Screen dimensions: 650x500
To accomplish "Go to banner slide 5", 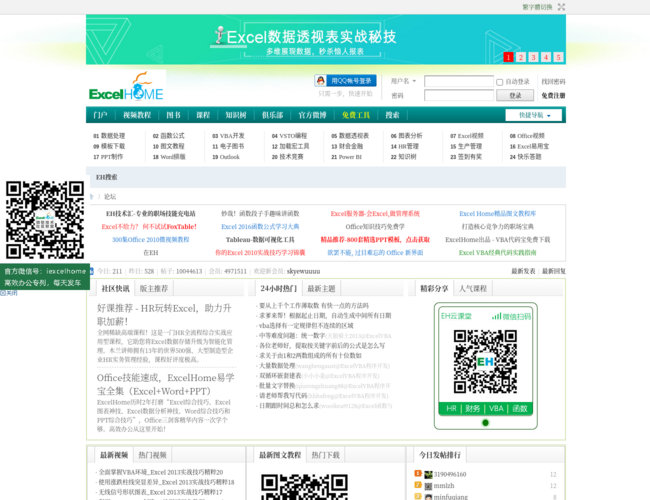I will 558,57.
